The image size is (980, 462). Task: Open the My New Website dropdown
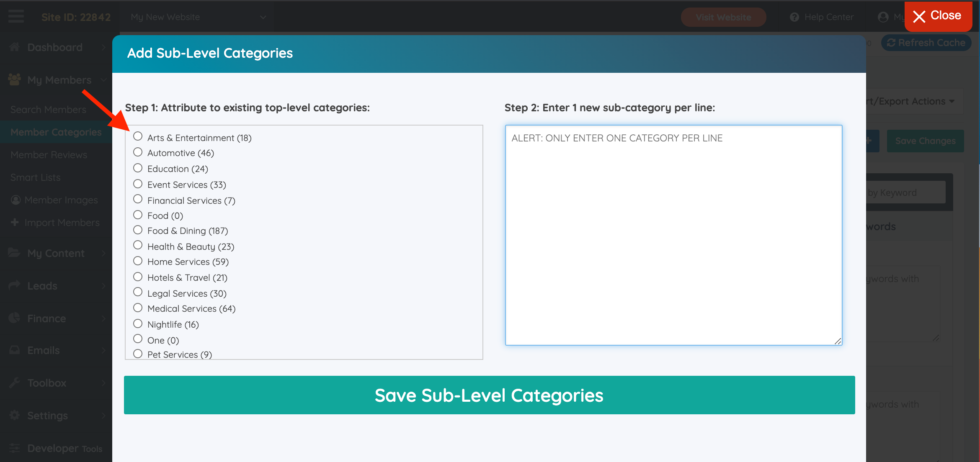198,17
